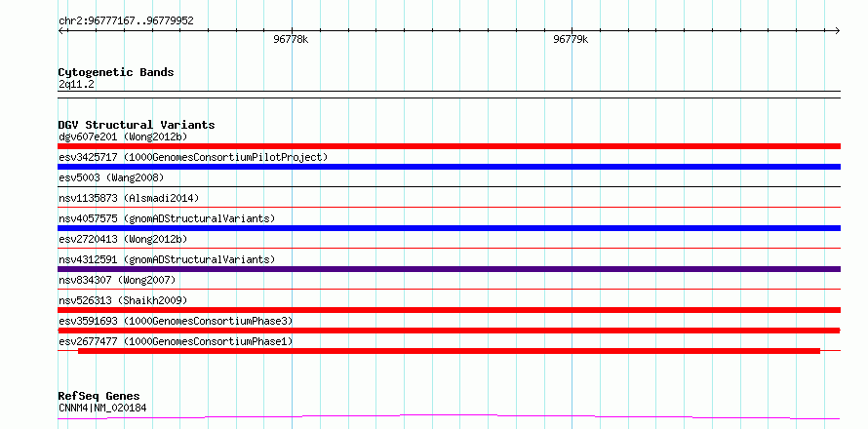
Task: Click the blue nsv4057575 variant bar
Action: [x=449, y=228]
